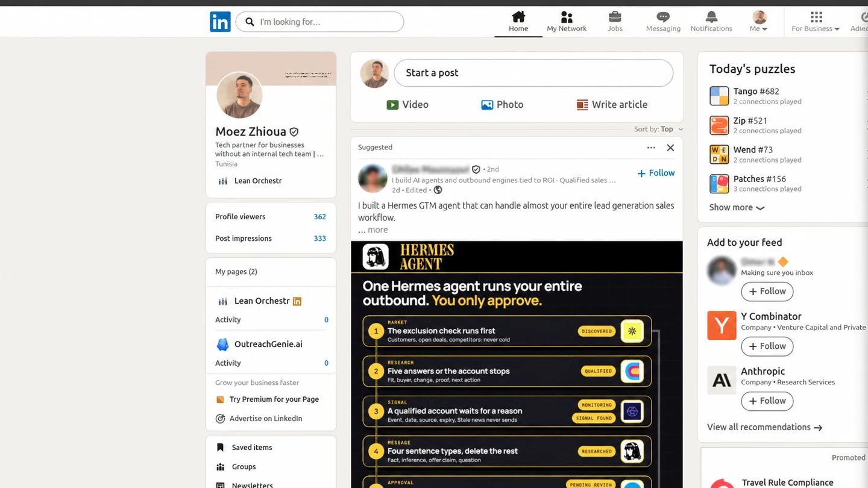
Task: Follow the first suggested person, 'Making sure you inbox'
Action: pos(767,292)
